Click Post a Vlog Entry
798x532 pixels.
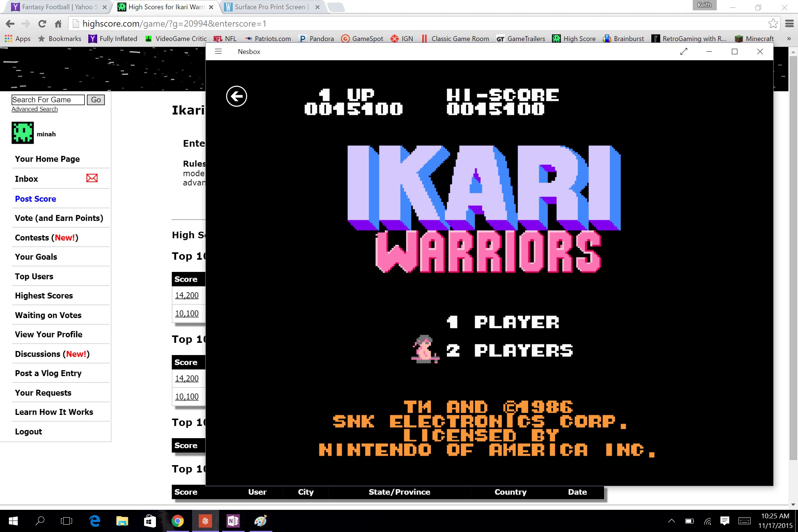pos(48,373)
